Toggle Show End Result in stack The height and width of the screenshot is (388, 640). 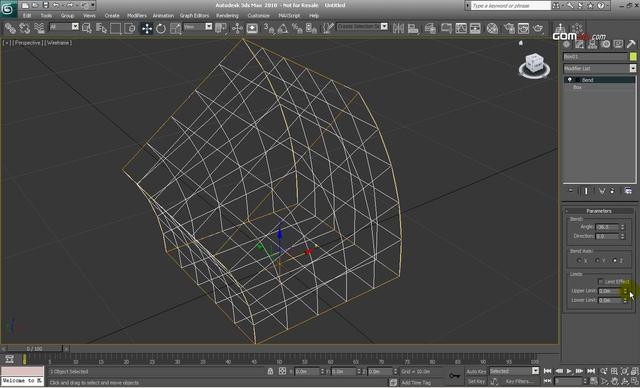586,191
